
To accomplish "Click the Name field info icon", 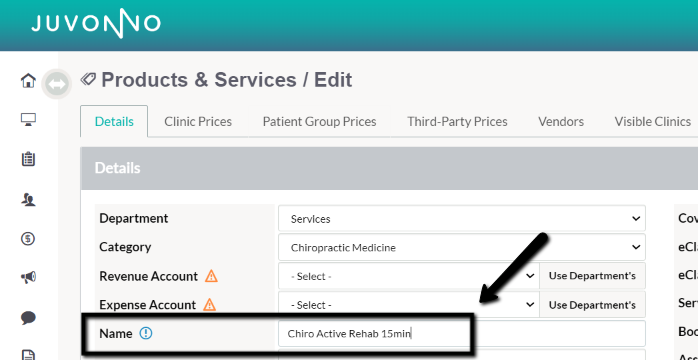I will 146,333.
